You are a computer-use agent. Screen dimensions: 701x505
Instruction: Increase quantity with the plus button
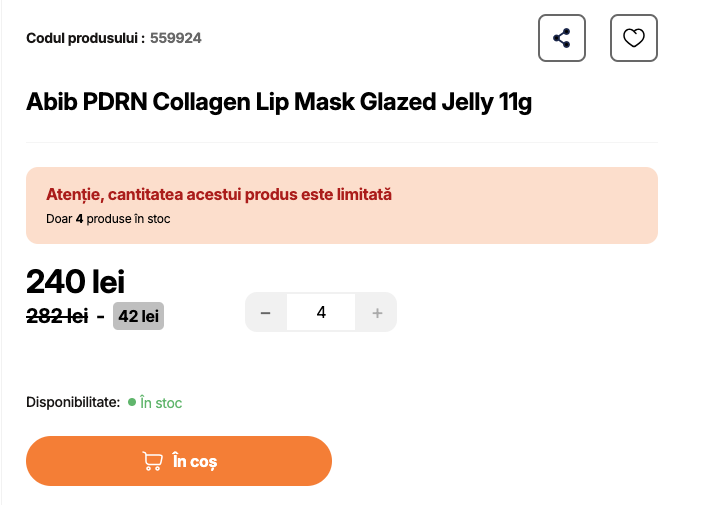click(x=377, y=312)
